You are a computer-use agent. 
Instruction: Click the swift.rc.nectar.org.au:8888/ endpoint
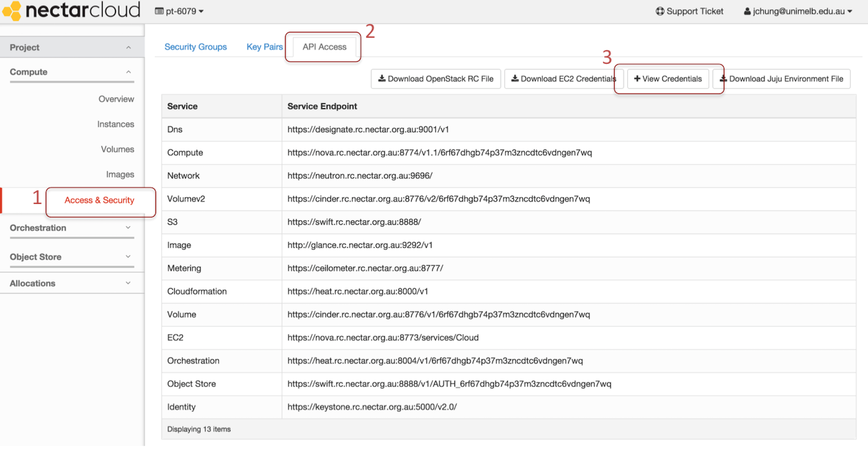point(354,222)
